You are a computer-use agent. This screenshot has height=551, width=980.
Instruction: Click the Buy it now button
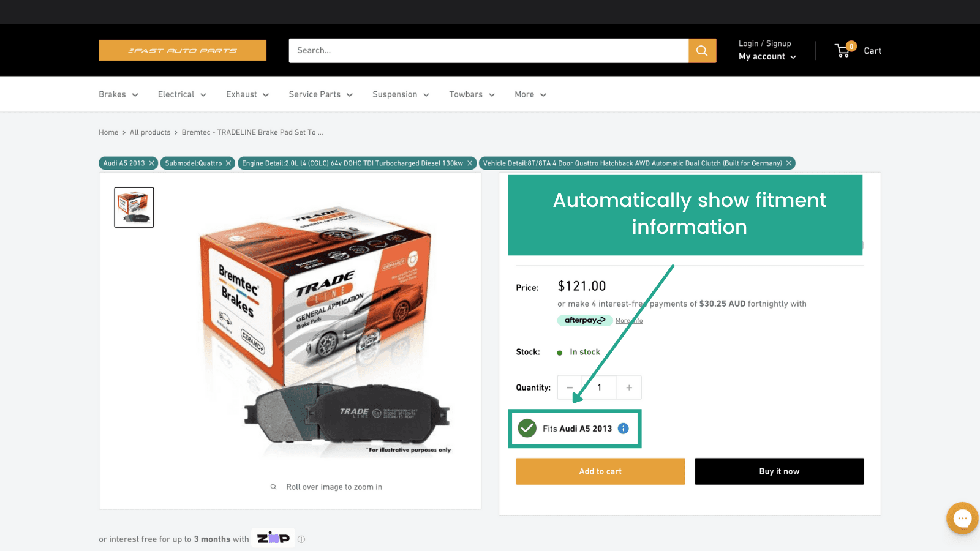779,471
